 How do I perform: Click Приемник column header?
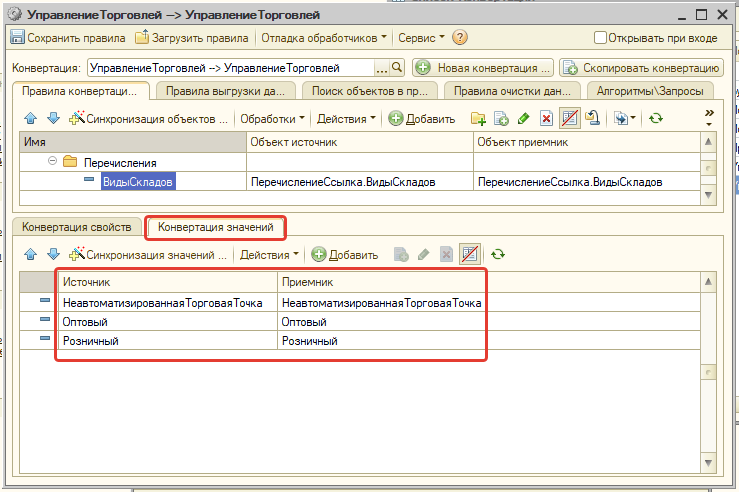point(489,282)
